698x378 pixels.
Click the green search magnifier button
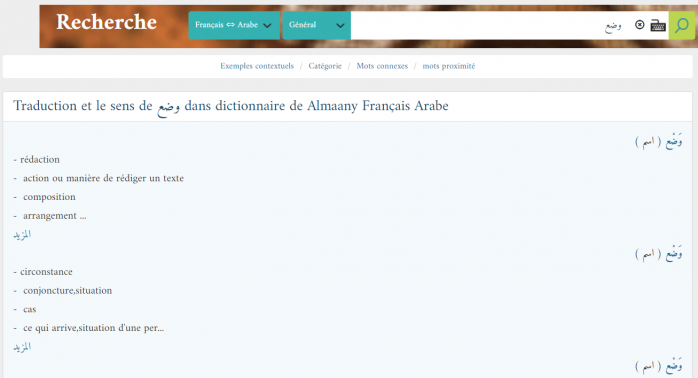click(682, 25)
